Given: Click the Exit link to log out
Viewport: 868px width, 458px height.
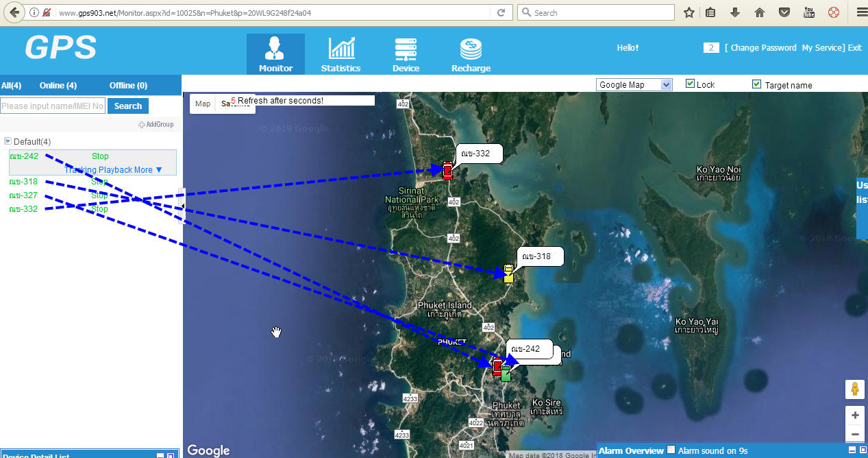Looking at the screenshot, I should pos(854,48).
